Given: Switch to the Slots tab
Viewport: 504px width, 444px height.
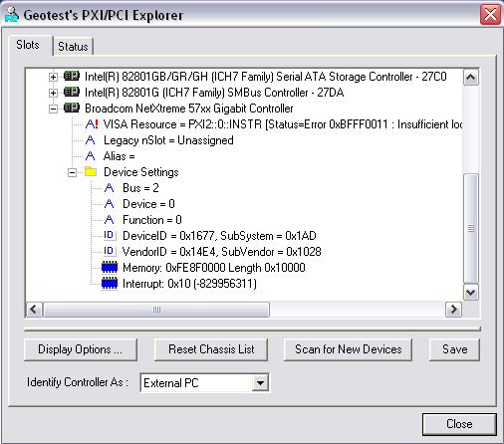Looking at the screenshot, I should 28,45.
